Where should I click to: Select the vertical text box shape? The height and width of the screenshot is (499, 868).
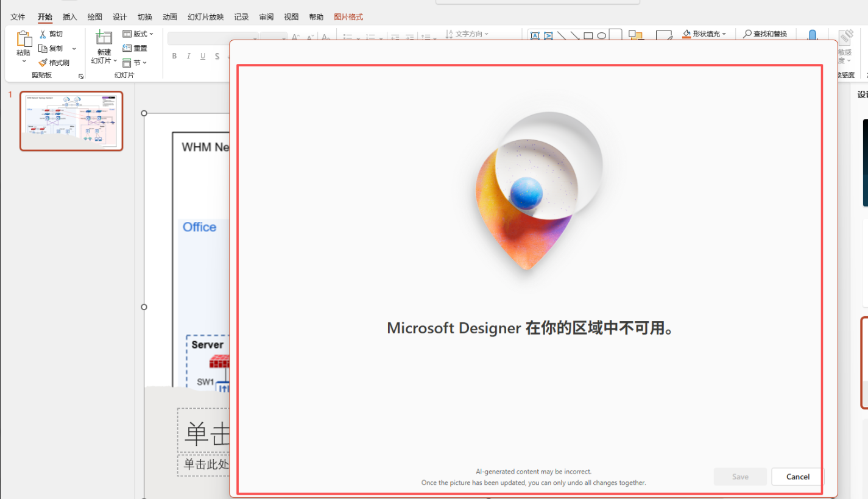548,36
